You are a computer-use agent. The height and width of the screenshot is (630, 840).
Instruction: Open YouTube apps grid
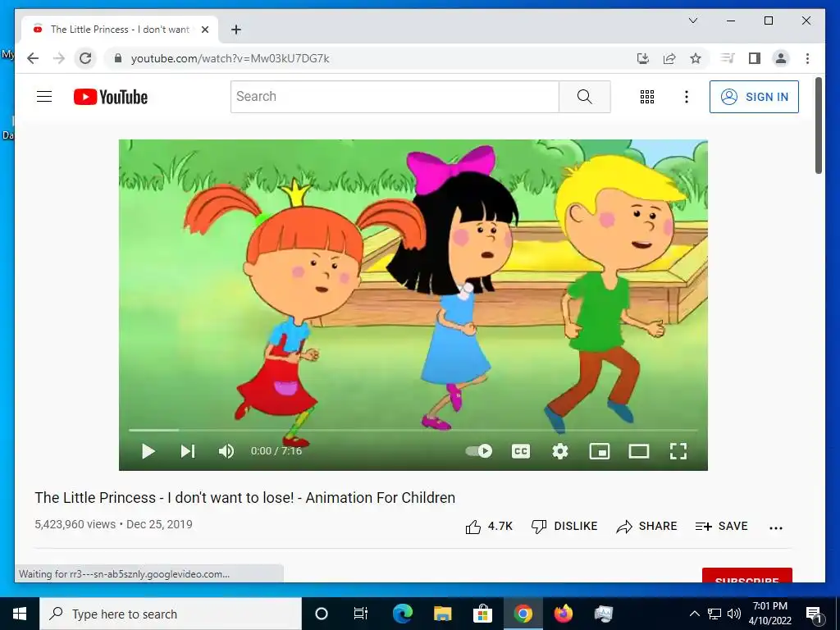647,97
